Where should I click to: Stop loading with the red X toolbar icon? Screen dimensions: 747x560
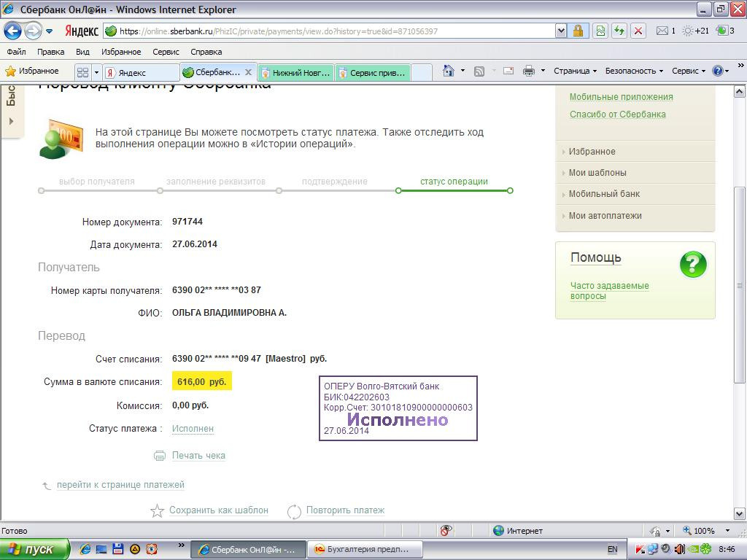pos(638,31)
